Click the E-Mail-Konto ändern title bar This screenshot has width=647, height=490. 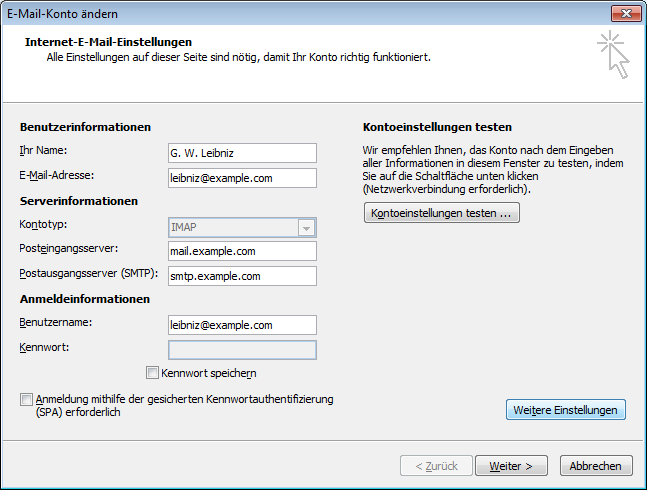(x=305, y=14)
